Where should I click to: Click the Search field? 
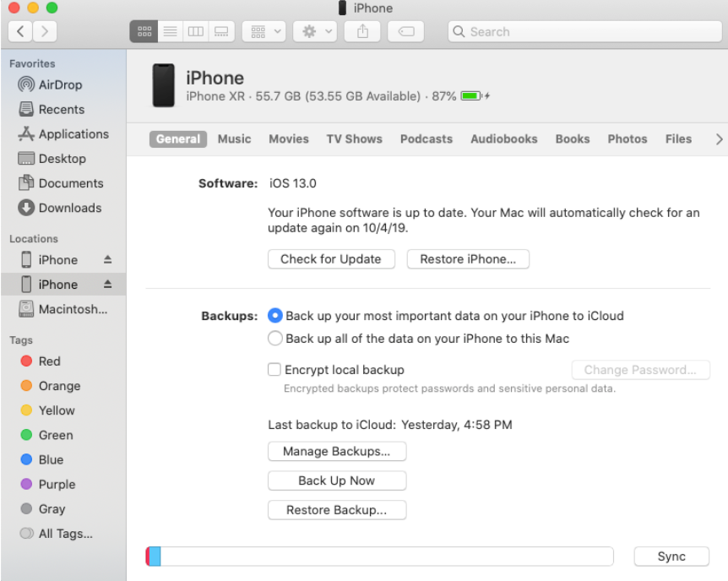coord(584,31)
